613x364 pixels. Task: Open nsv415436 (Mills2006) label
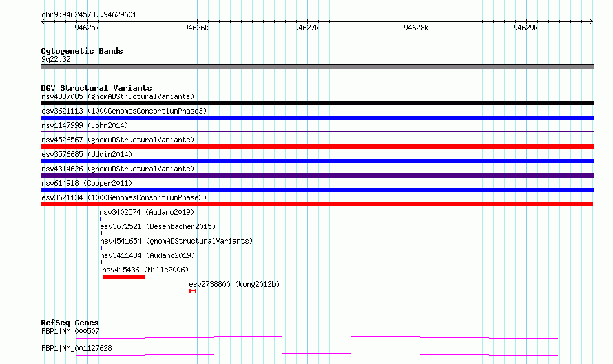[145, 270]
